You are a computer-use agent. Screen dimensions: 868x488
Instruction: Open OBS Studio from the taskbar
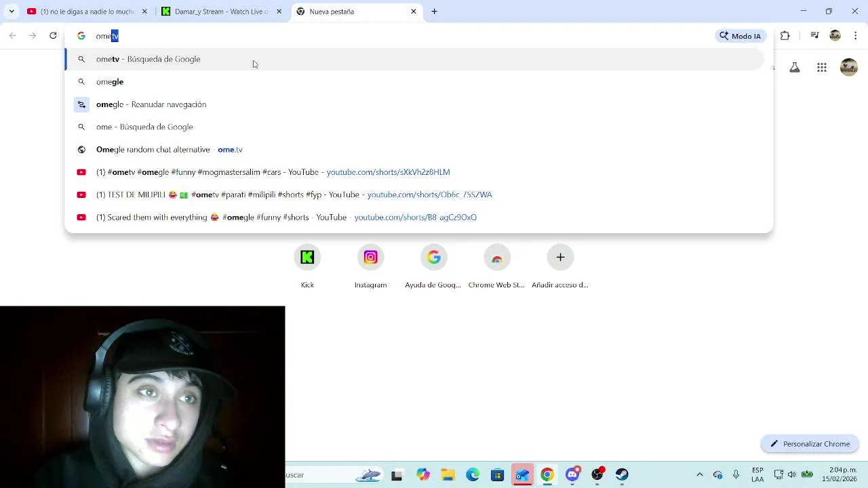(x=597, y=475)
